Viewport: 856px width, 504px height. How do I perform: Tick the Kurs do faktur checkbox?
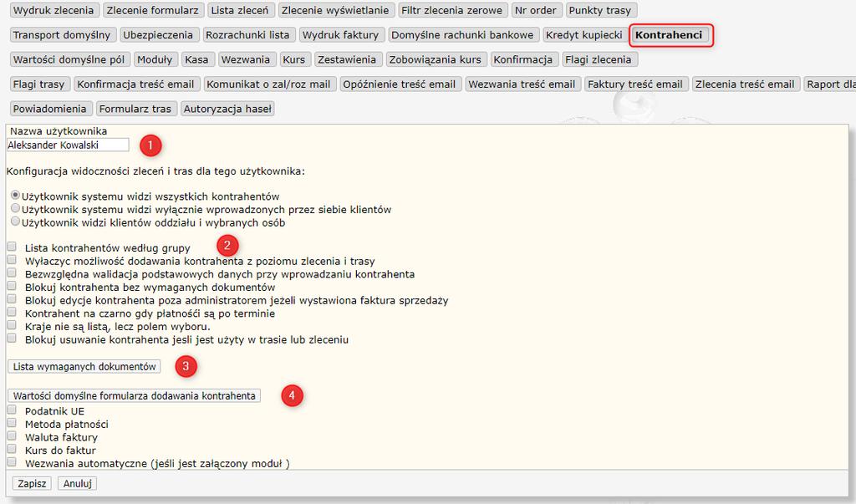click(x=12, y=450)
